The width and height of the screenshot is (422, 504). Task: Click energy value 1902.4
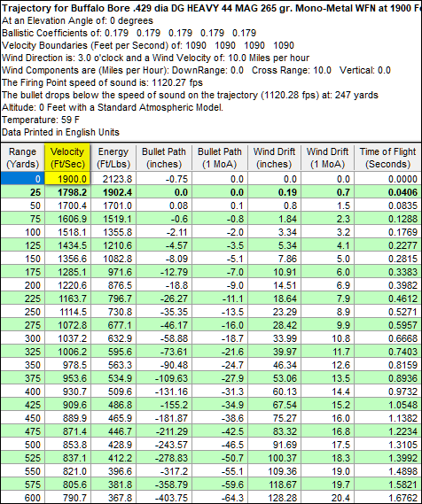[113, 192]
